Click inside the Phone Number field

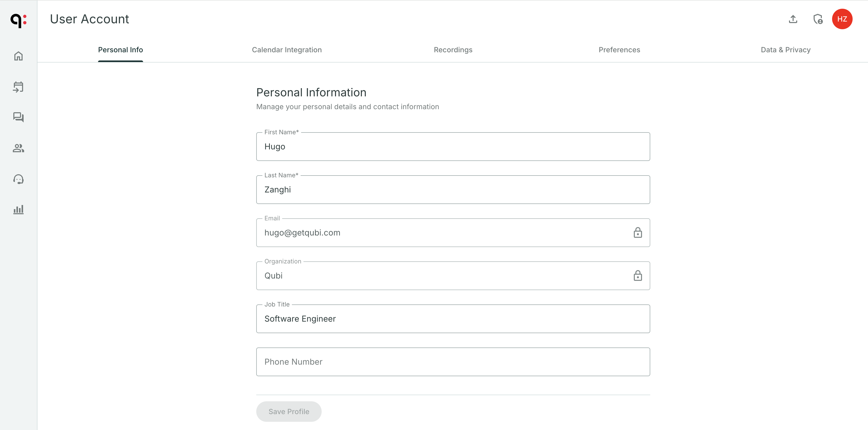[453, 362]
